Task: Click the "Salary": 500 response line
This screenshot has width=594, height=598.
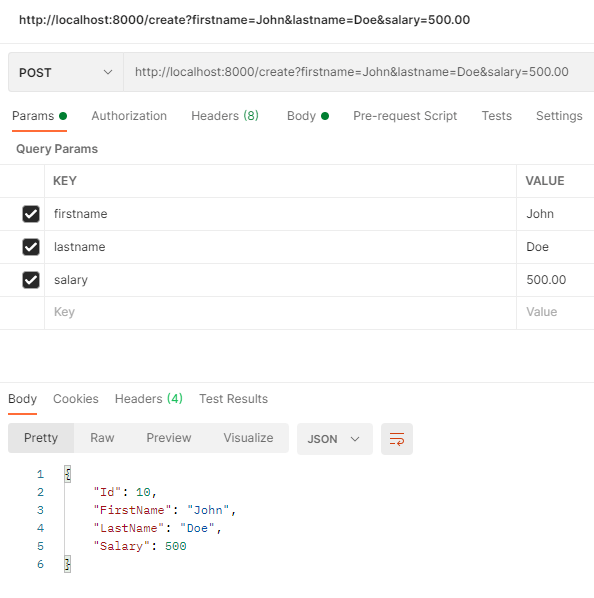Action: (140, 546)
